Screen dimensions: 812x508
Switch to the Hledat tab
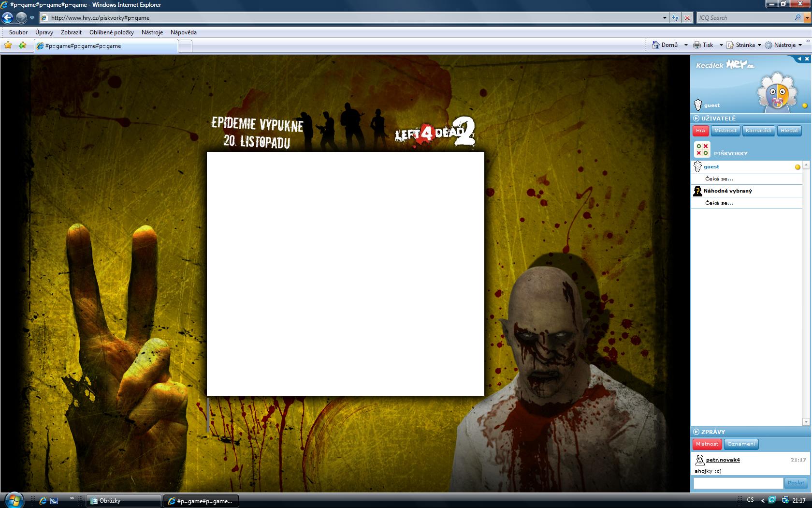(x=789, y=131)
